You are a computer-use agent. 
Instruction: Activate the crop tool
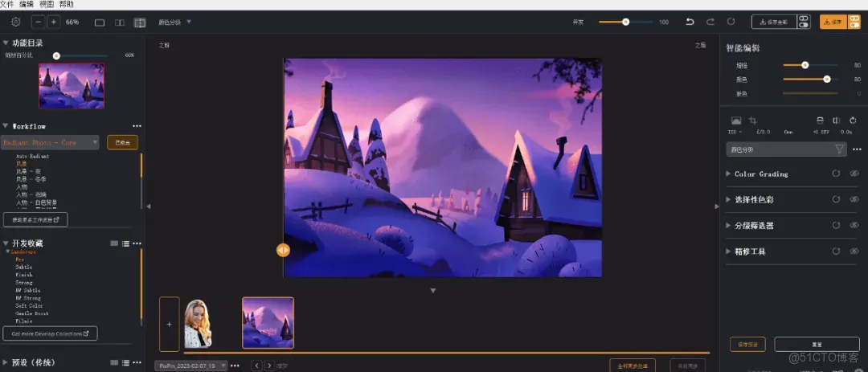[753, 121]
